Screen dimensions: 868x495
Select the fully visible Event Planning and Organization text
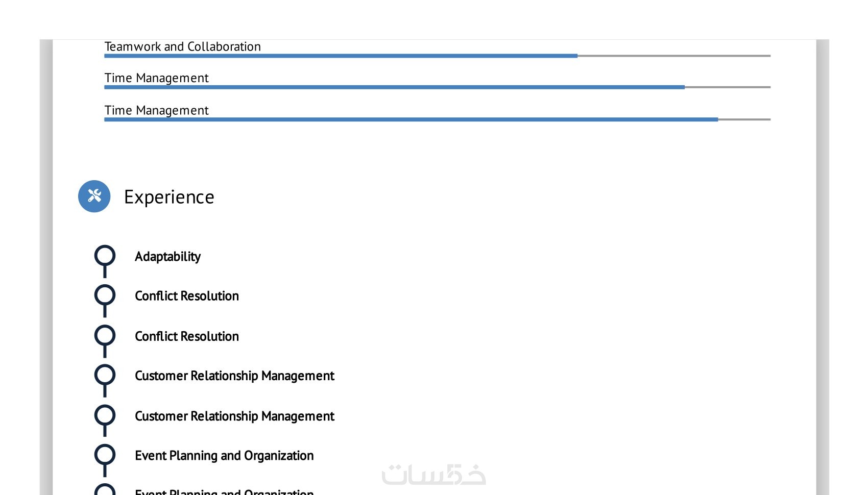click(224, 455)
